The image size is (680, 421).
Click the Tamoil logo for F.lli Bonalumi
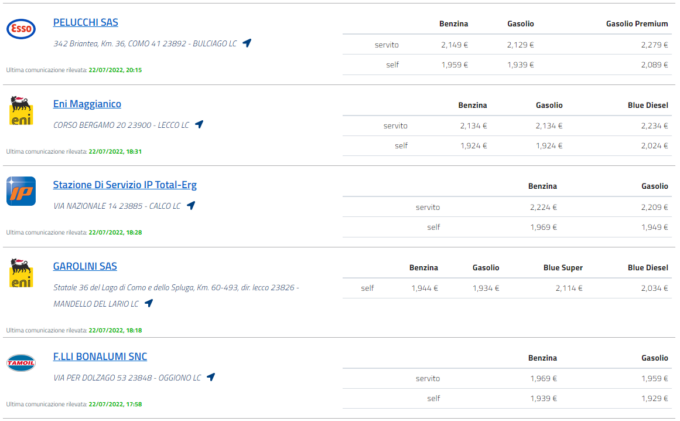21,363
